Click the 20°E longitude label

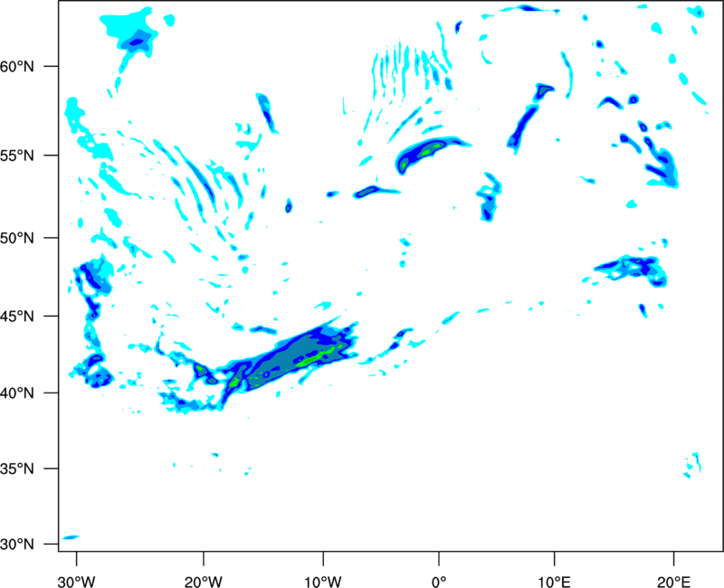673,582
